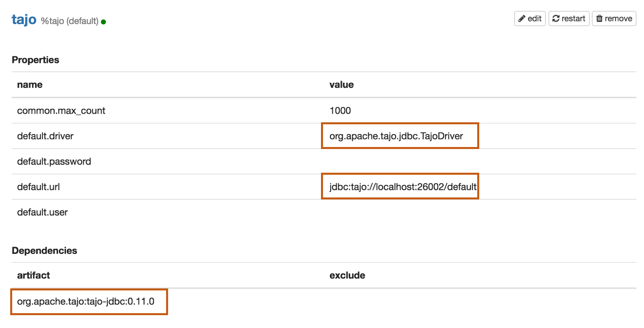
Task: Click the blue tajo interpreter title
Action: click(24, 20)
